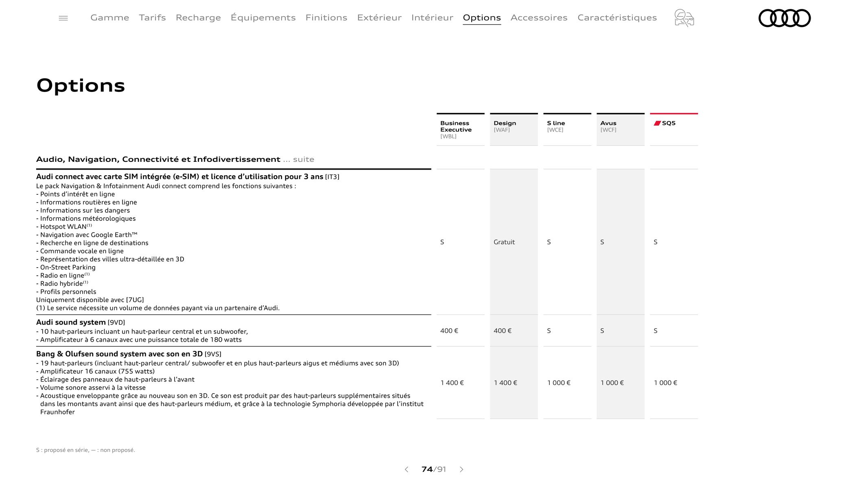Click the 1 400 € price under Design
The width and height of the screenshot is (868, 488).
[505, 383]
